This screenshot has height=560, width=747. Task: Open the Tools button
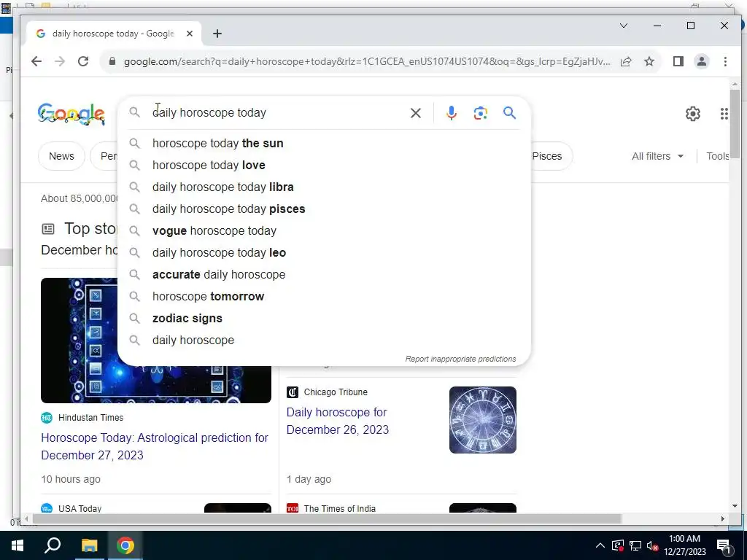coord(717,156)
